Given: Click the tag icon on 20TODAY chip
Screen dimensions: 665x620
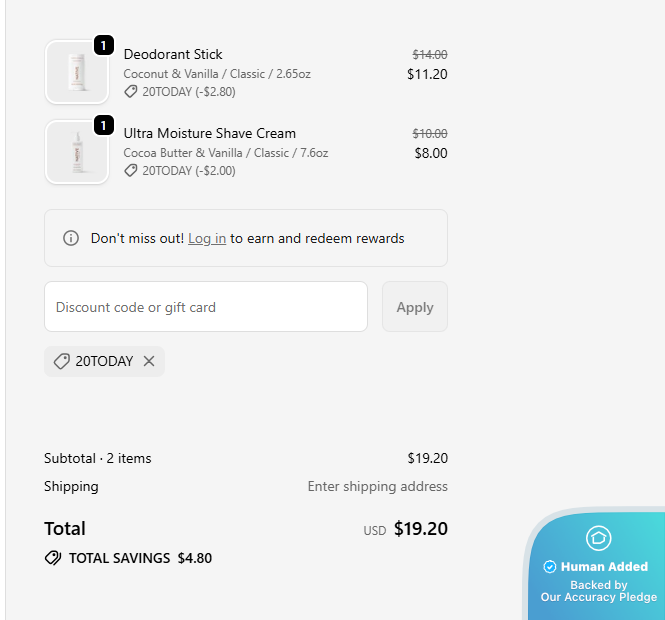Looking at the screenshot, I should pyautogui.click(x=62, y=361).
